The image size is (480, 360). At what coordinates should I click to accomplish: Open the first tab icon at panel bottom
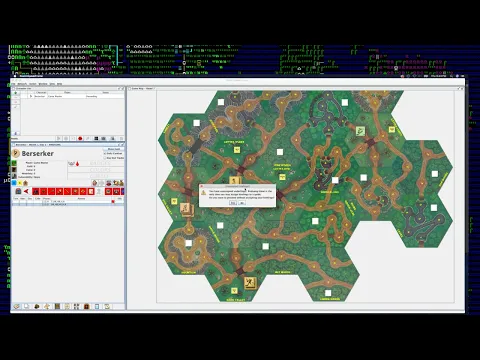click(x=17, y=306)
